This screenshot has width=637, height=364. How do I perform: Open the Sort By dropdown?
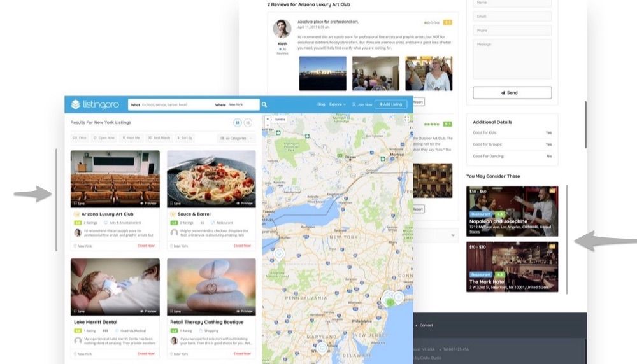click(185, 138)
